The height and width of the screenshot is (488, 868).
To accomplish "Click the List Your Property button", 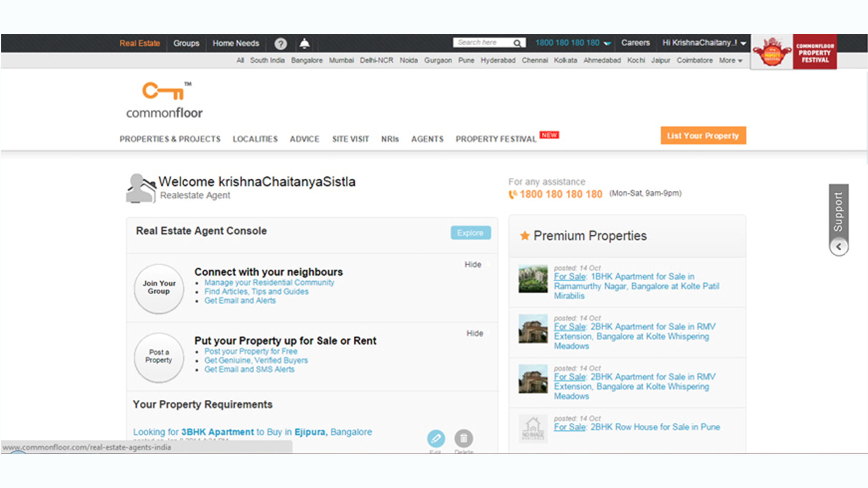I will (x=703, y=136).
